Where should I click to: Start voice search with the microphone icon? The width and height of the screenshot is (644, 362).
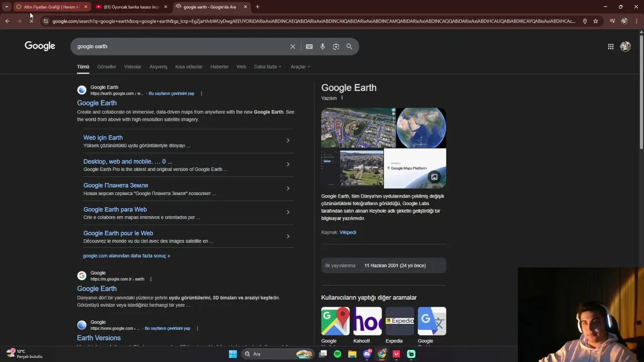click(323, 46)
